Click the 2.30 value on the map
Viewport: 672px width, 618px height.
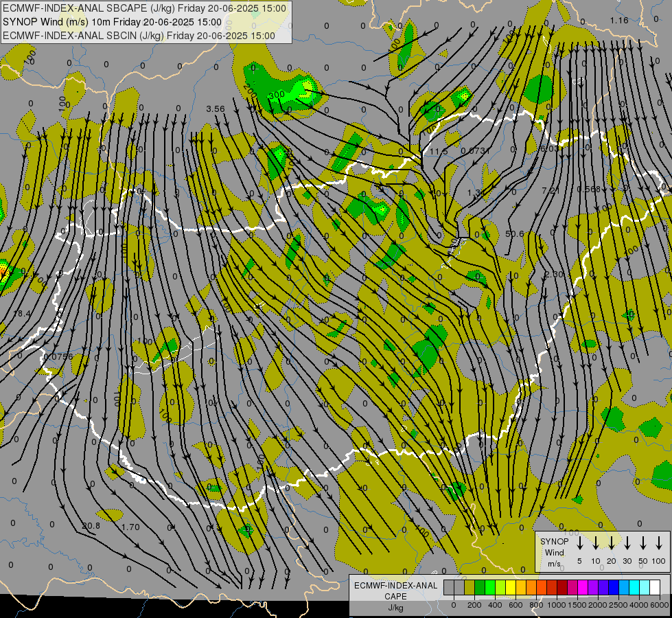(554, 274)
